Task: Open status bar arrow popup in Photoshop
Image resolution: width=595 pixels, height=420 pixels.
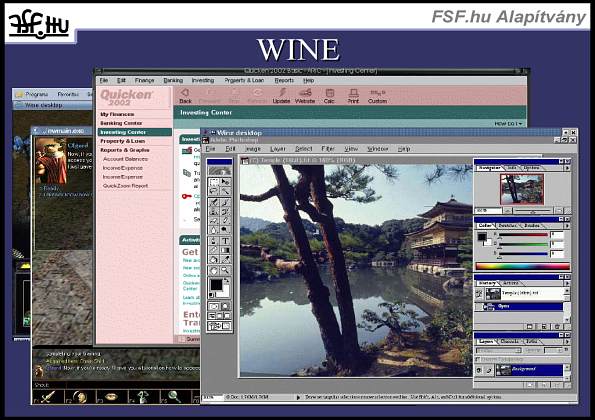Action: tap(298, 397)
